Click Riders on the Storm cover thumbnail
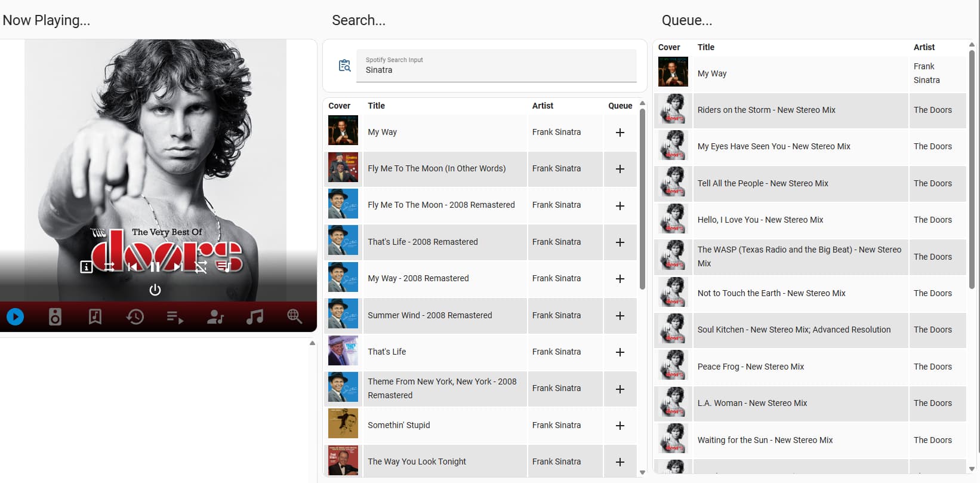This screenshot has width=980, height=483. point(673,110)
